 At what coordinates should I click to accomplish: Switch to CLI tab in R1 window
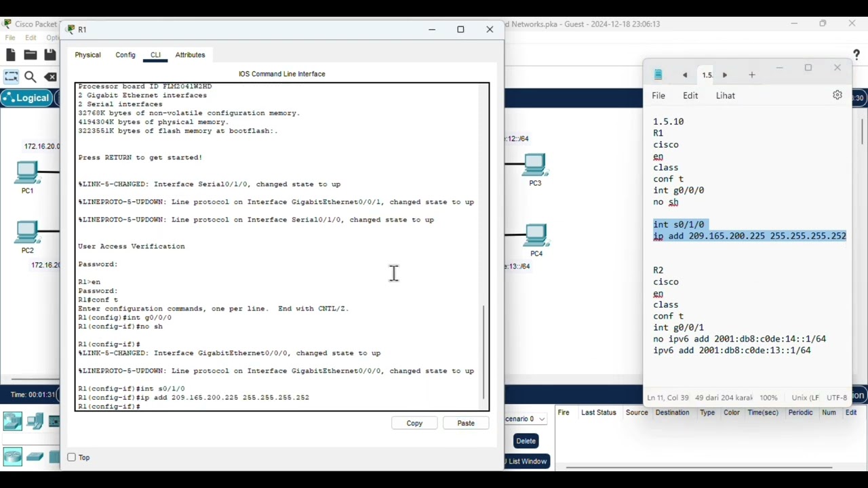155,55
